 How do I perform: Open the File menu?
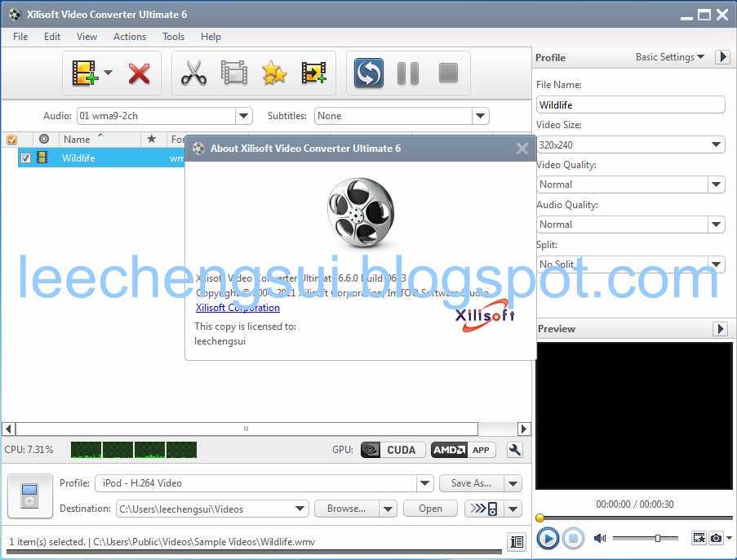[20, 37]
